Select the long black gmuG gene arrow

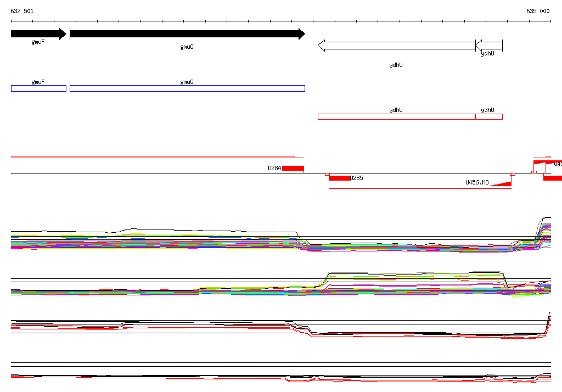click(188, 34)
